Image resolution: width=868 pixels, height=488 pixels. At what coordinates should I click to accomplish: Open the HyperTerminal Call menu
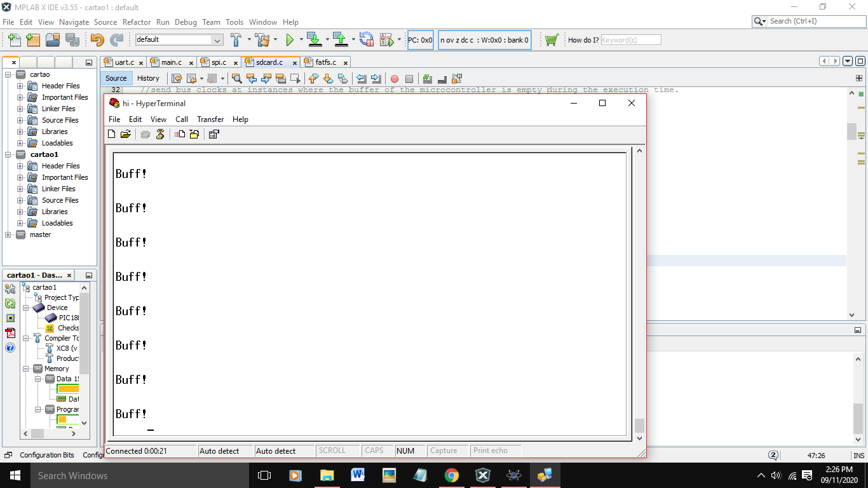tap(182, 119)
